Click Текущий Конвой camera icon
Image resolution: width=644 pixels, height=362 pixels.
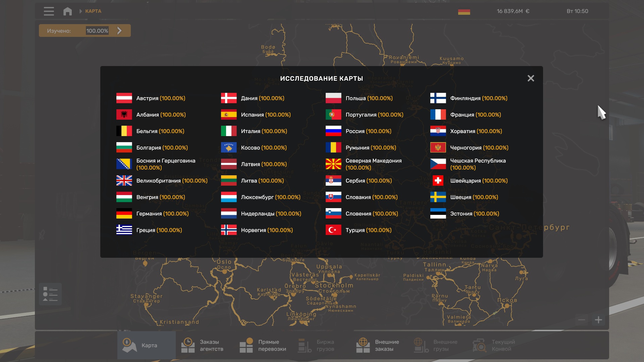480,345
